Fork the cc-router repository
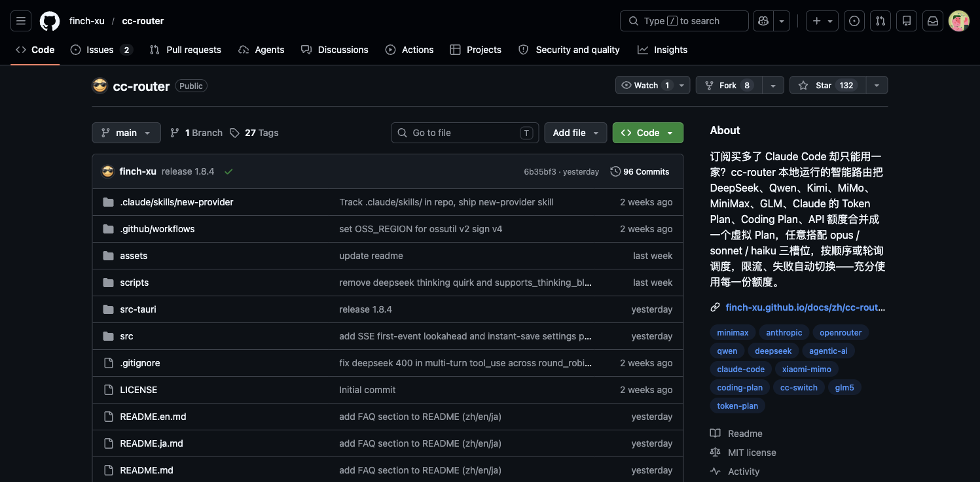This screenshot has height=482, width=980. (729, 86)
